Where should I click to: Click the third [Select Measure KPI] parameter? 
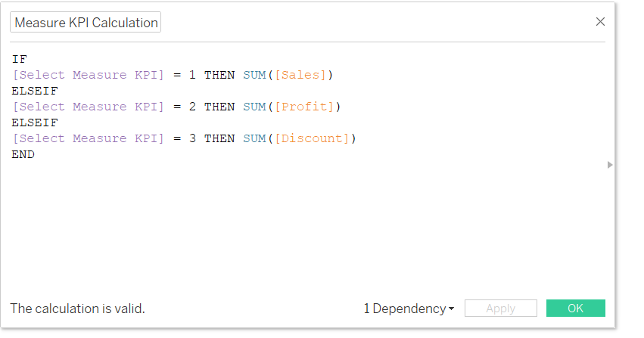click(x=88, y=138)
